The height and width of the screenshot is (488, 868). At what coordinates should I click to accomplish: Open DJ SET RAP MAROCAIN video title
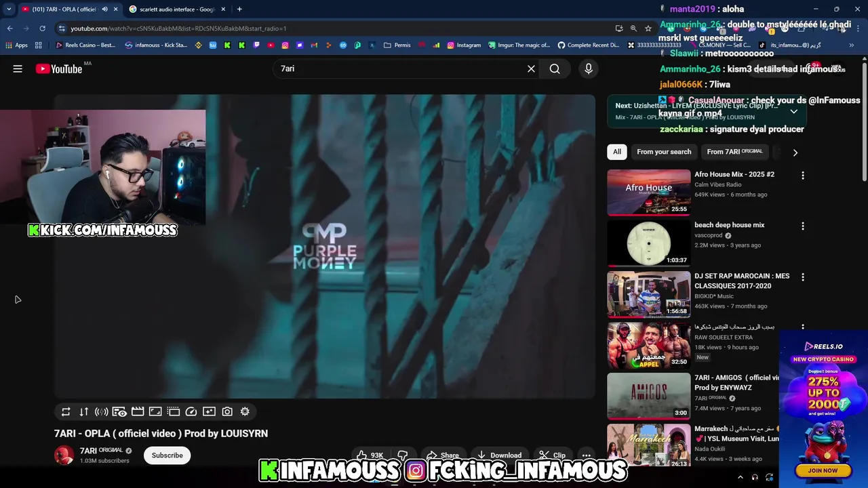[x=742, y=281]
